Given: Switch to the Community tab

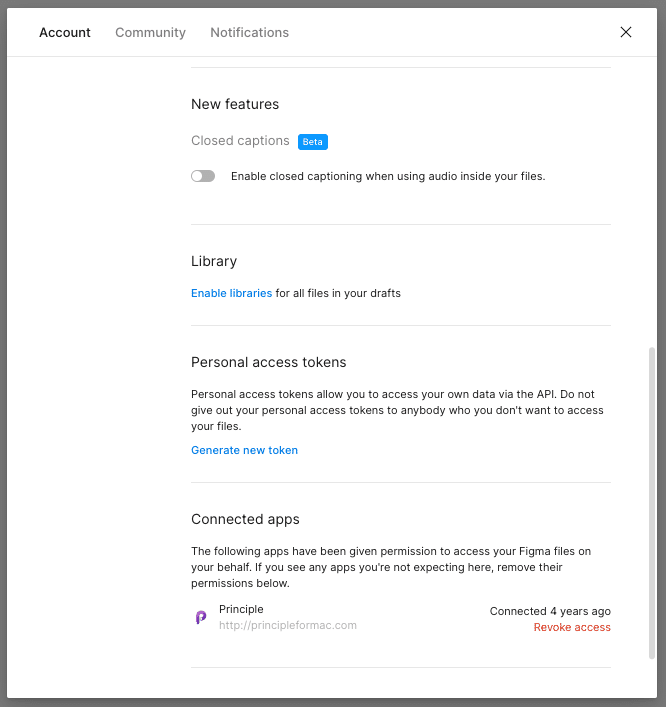Looking at the screenshot, I should [x=150, y=32].
